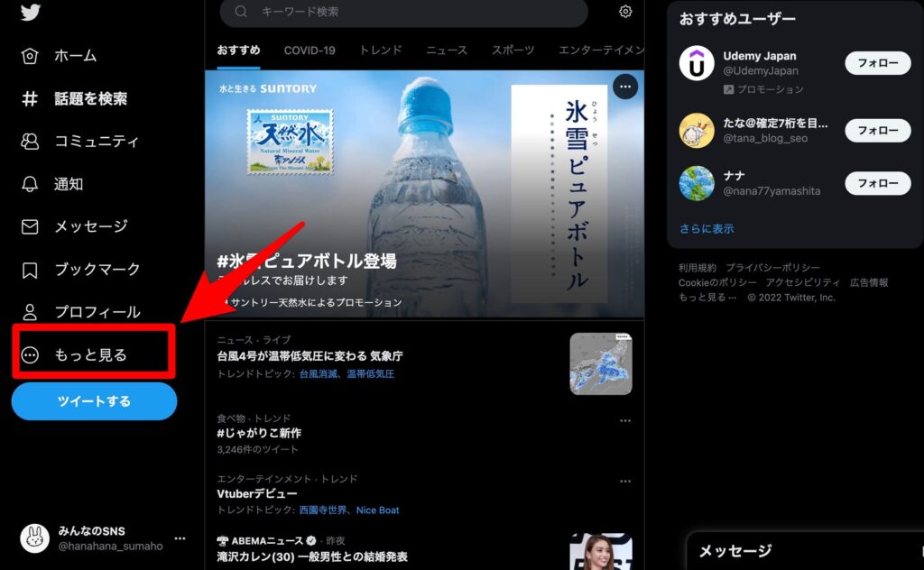
Task: Open the 滝沢カレン news photo thumbnail
Action: click(x=600, y=552)
